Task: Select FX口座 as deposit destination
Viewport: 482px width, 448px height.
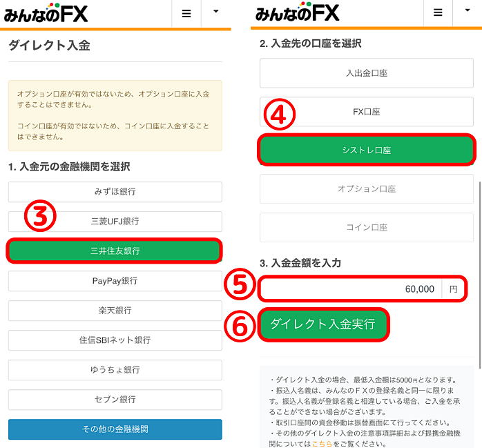Action: tap(367, 112)
